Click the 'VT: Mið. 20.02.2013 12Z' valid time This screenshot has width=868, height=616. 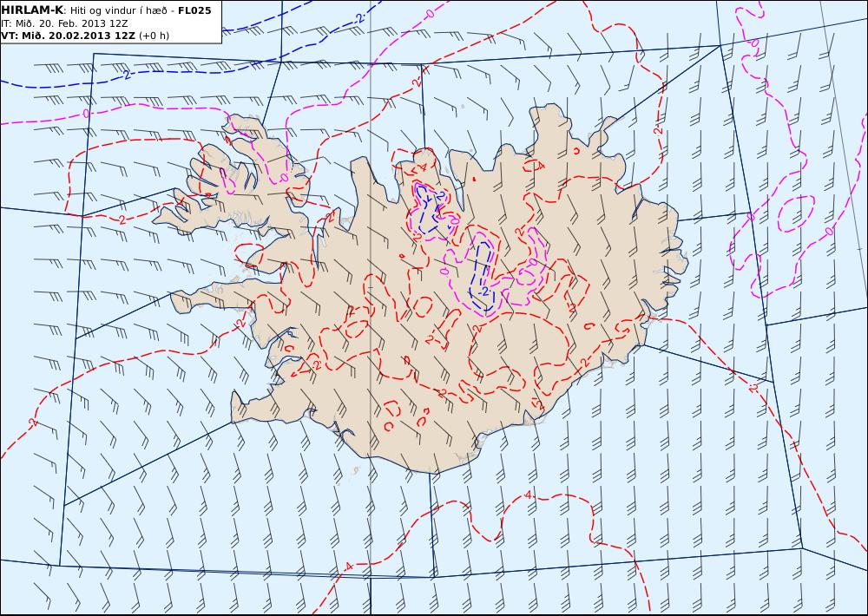[x=68, y=36]
